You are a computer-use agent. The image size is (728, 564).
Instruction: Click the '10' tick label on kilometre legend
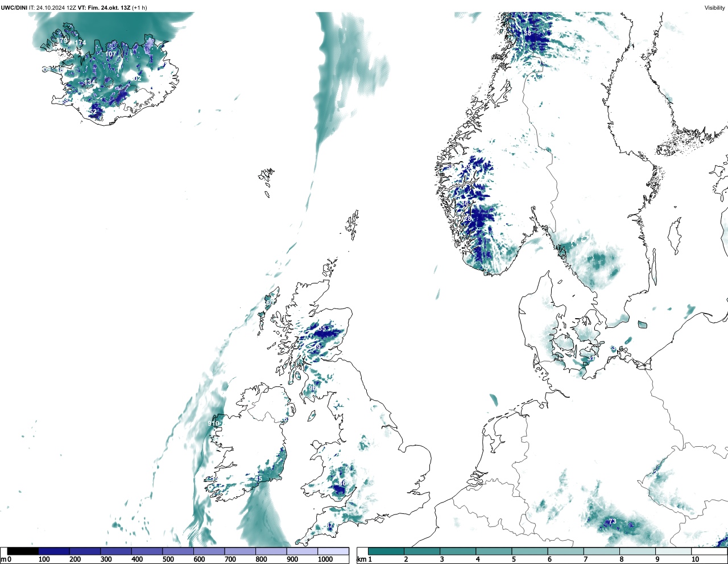click(695, 559)
